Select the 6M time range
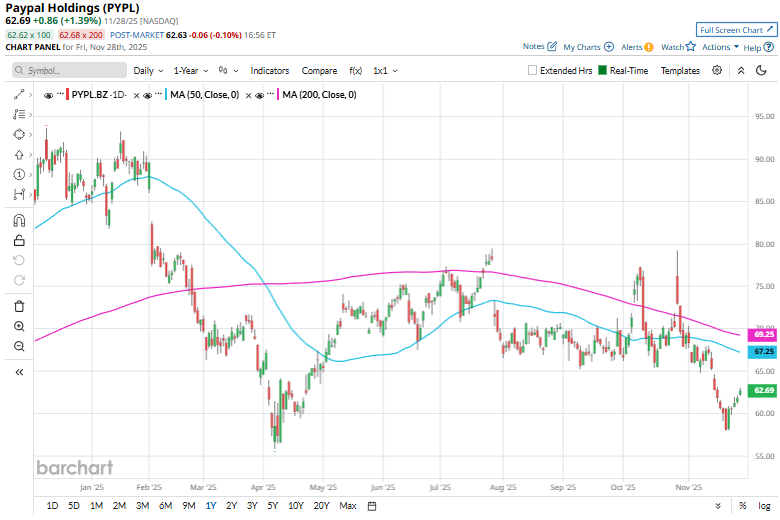 (x=165, y=506)
